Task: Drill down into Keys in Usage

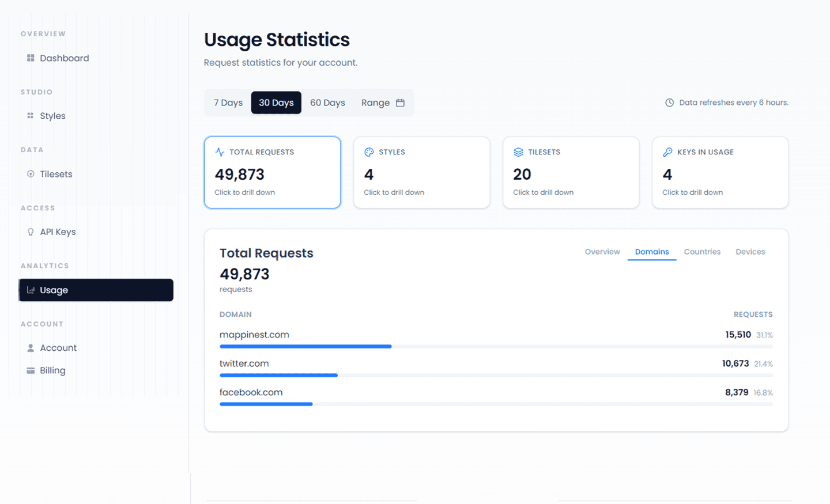Action: pos(720,172)
